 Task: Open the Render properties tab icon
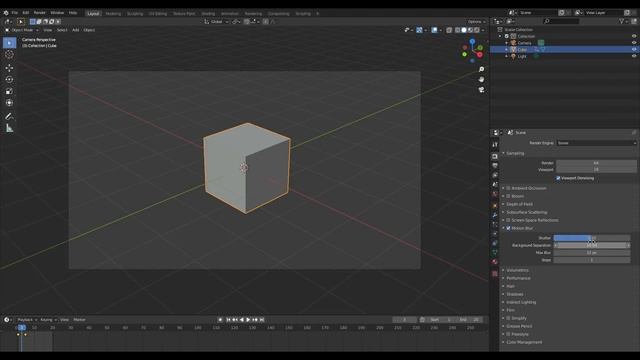(x=495, y=156)
